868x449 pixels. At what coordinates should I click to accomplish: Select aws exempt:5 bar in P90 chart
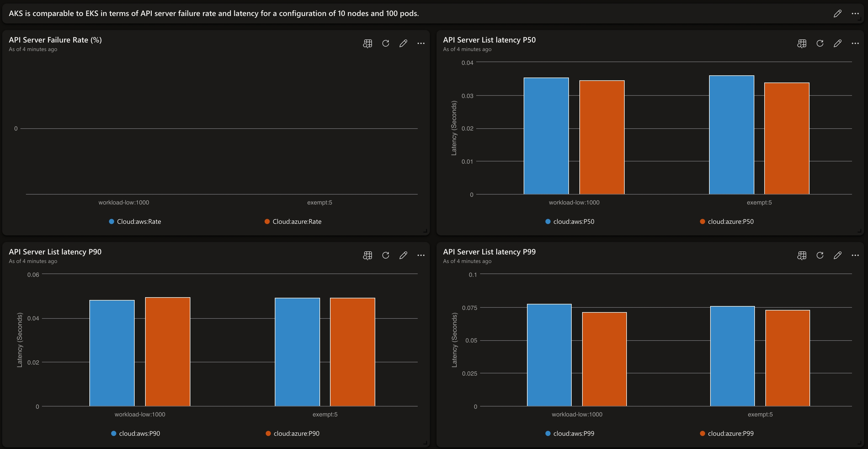(x=297, y=352)
